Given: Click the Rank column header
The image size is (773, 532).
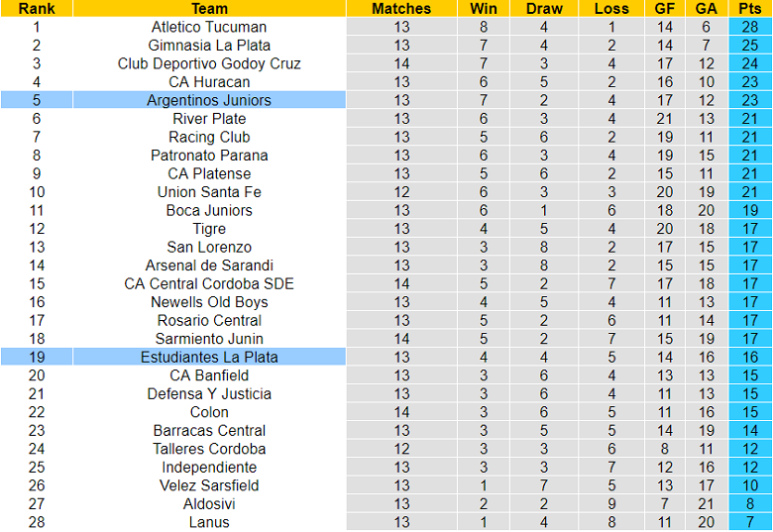Looking at the screenshot, I should [37, 8].
